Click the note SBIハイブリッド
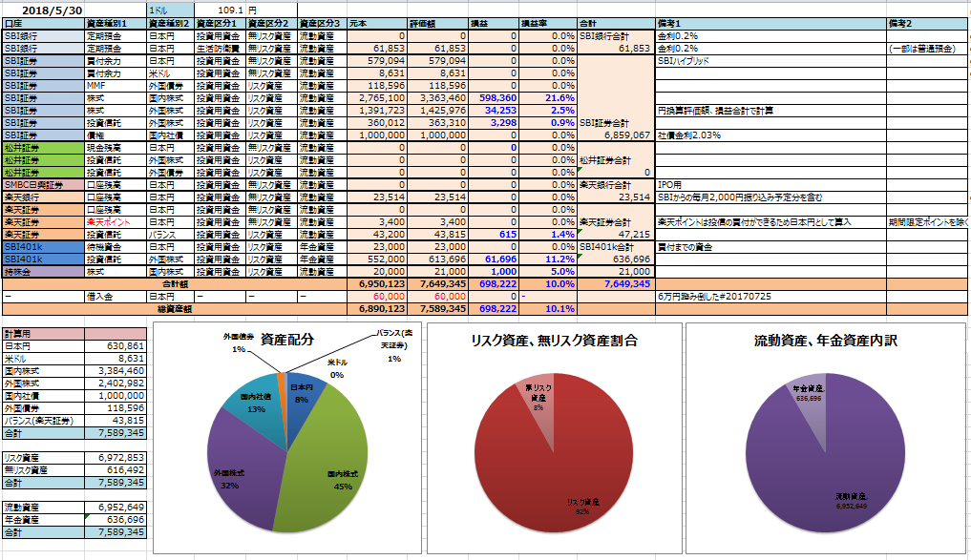Image resolution: width=971 pixels, height=560 pixels. [684, 61]
